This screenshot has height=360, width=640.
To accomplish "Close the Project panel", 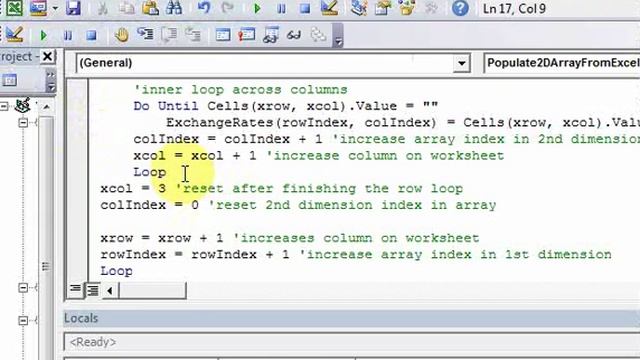I will point(47,56).
